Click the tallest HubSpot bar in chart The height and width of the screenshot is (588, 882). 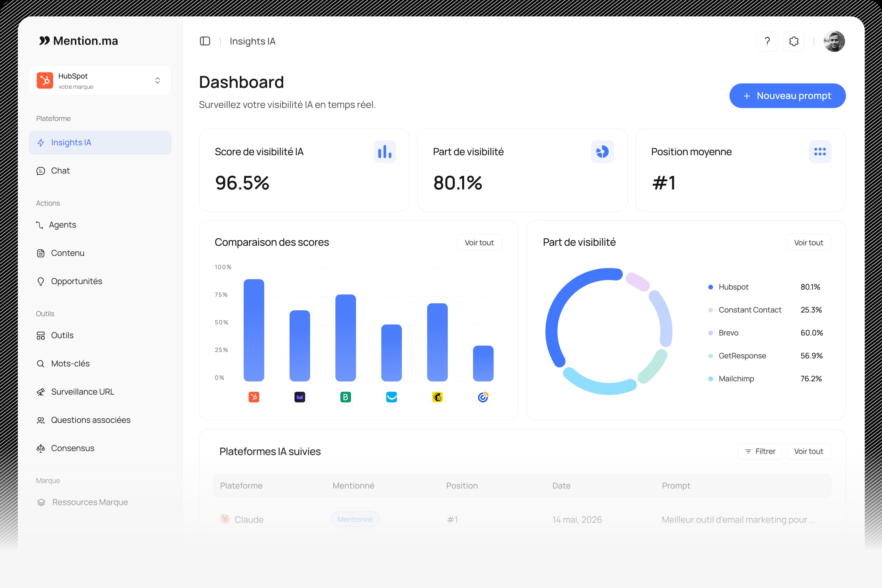tap(254, 330)
